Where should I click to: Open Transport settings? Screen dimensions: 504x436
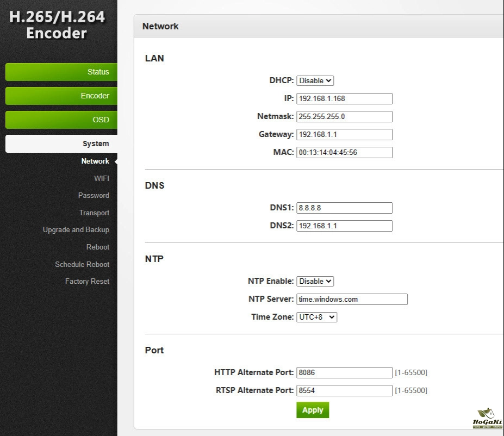[94, 213]
